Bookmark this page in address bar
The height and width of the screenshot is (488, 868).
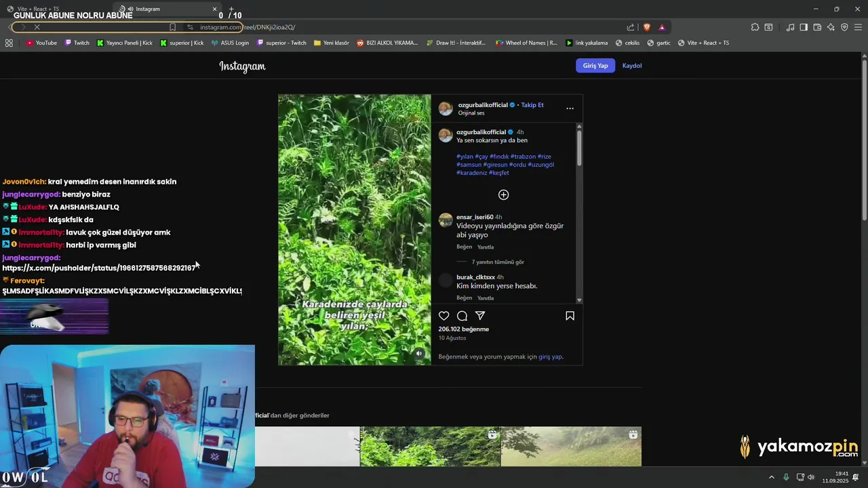click(172, 27)
